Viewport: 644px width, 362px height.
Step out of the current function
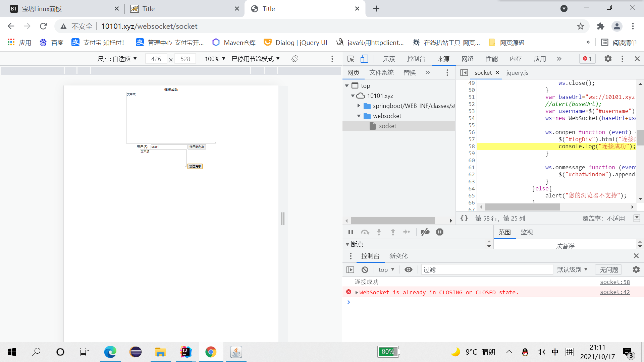pyautogui.click(x=393, y=232)
